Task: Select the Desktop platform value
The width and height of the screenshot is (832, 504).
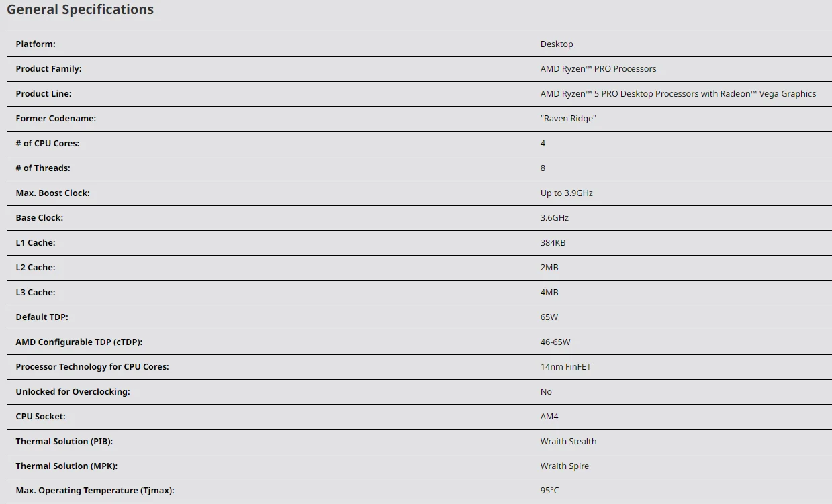Action: pyautogui.click(x=557, y=44)
